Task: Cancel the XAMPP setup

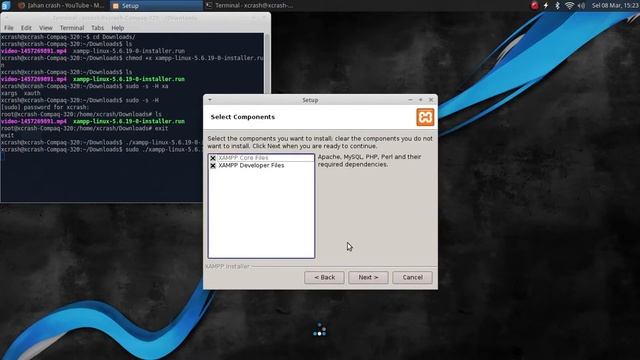Action: coord(412,277)
